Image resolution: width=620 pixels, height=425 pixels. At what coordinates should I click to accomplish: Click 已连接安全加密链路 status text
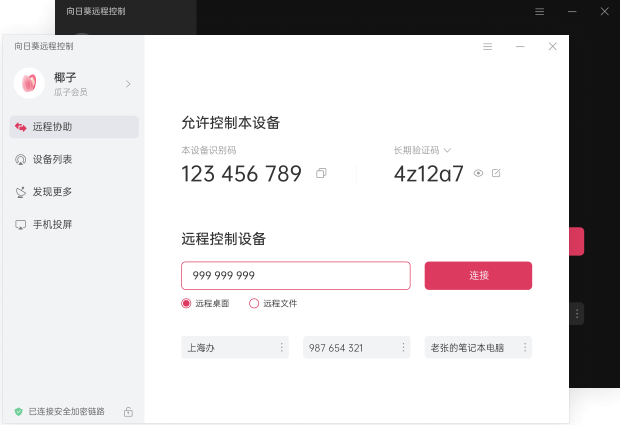(x=66, y=412)
